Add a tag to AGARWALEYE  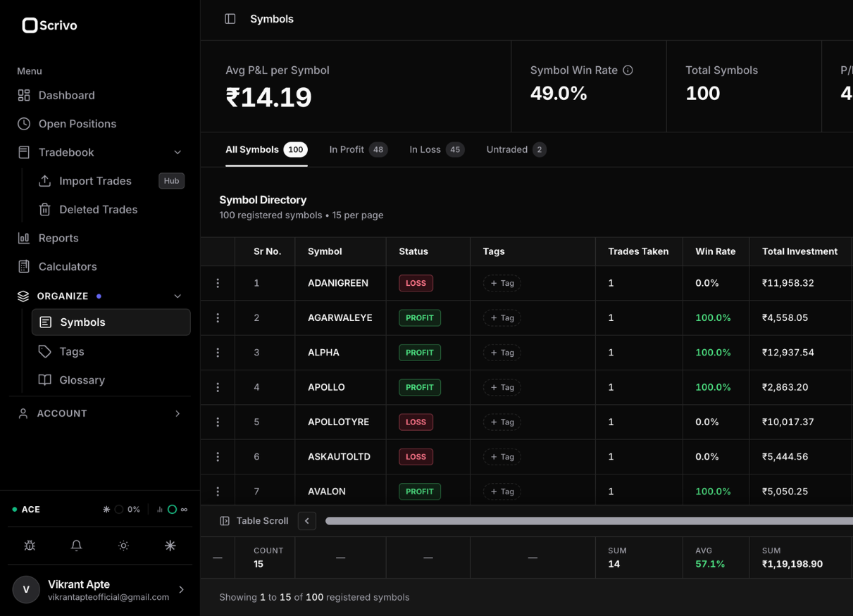502,318
